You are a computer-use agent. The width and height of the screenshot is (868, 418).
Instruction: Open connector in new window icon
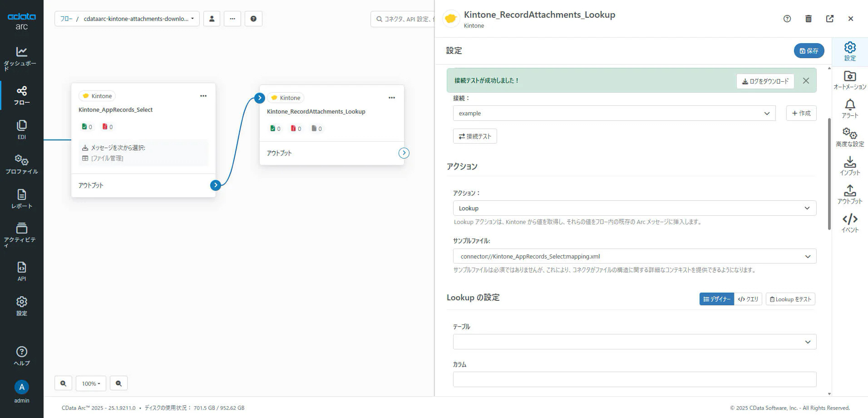[829, 19]
